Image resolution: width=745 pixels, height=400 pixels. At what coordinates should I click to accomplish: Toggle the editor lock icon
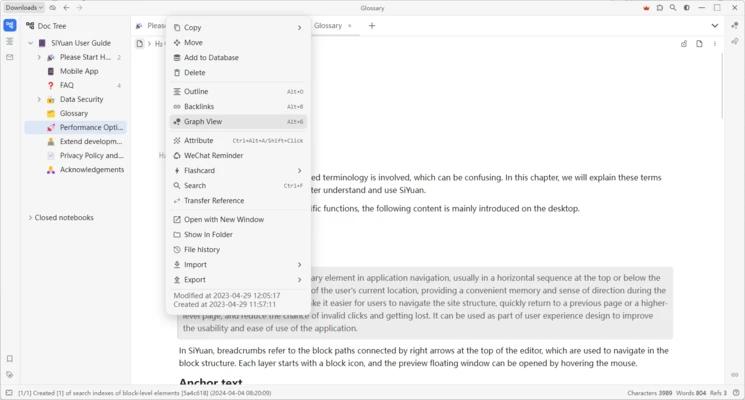pos(684,44)
